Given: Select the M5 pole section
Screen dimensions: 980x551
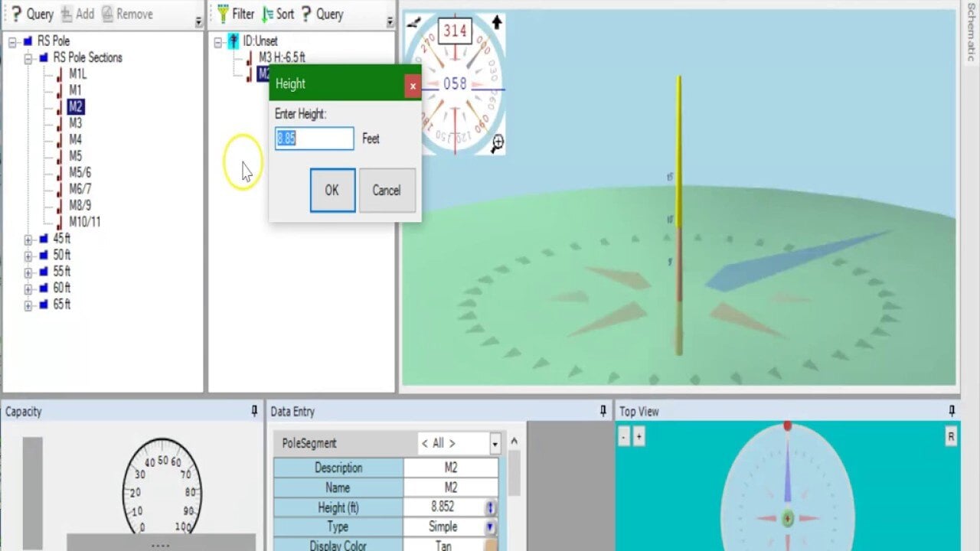Looking at the screenshot, I should click(75, 156).
